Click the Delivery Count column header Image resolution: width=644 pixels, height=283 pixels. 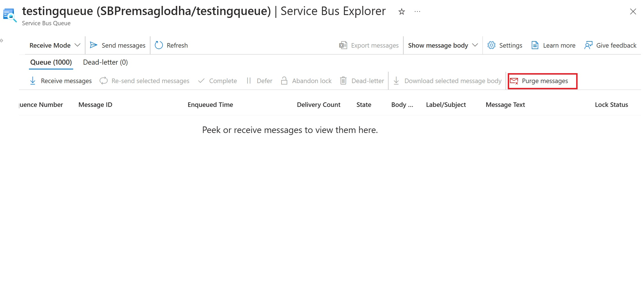[318, 105]
